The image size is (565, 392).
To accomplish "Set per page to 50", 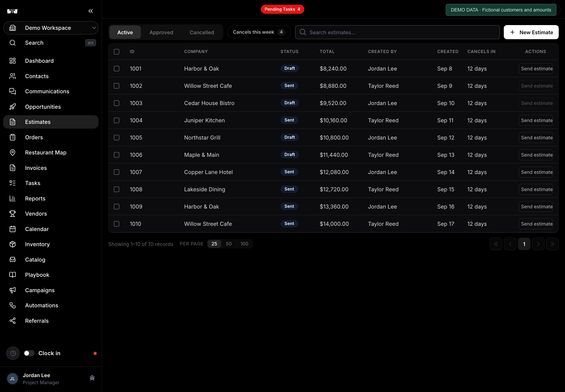I will pos(229,244).
